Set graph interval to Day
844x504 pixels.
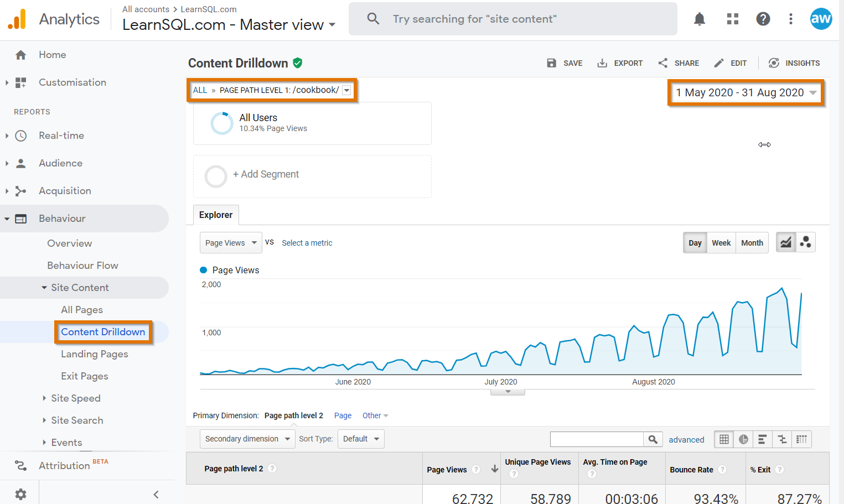coord(695,243)
